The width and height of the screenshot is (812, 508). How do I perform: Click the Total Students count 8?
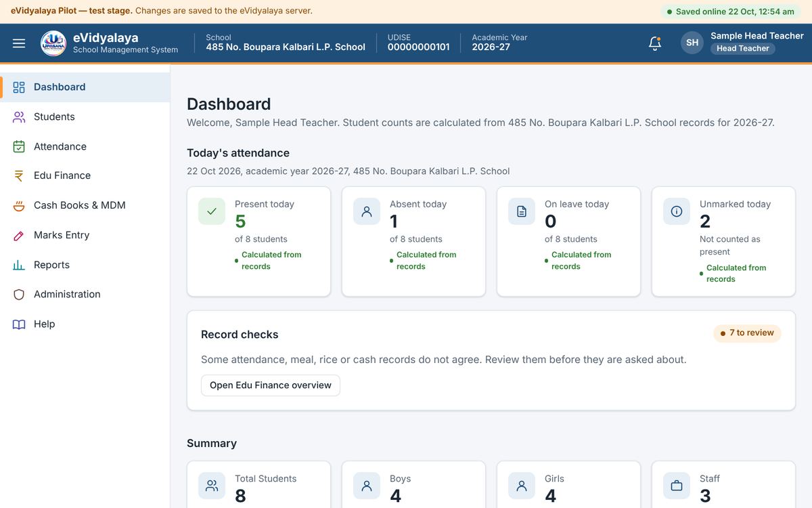(x=240, y=496)
